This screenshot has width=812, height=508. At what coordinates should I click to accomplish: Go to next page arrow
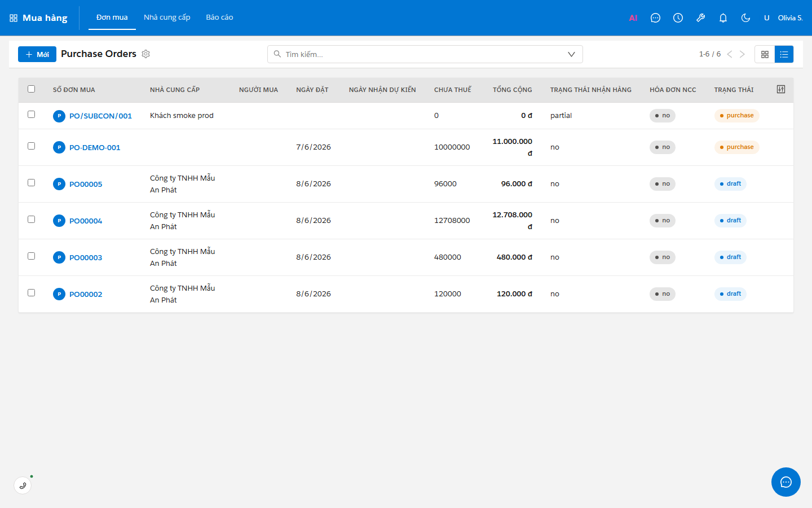point(742,54)
